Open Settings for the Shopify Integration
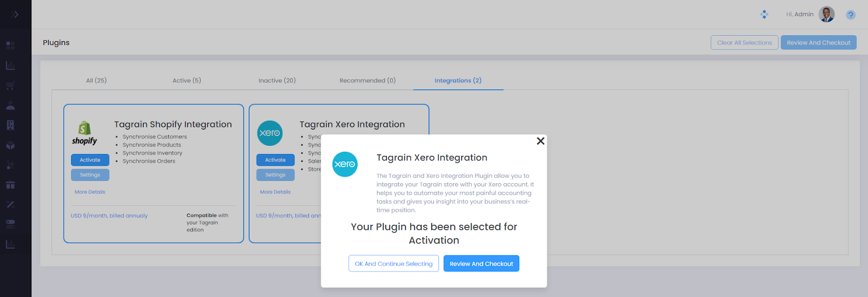 click(90, 175)
